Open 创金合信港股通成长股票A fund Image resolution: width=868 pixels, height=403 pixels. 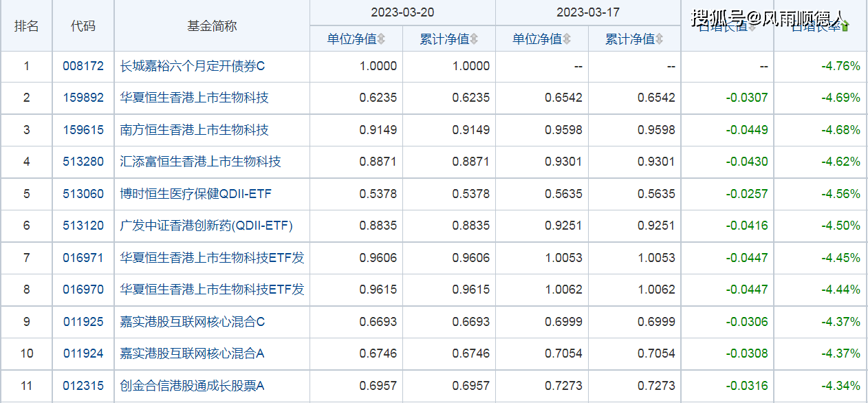tap(192, 386)
